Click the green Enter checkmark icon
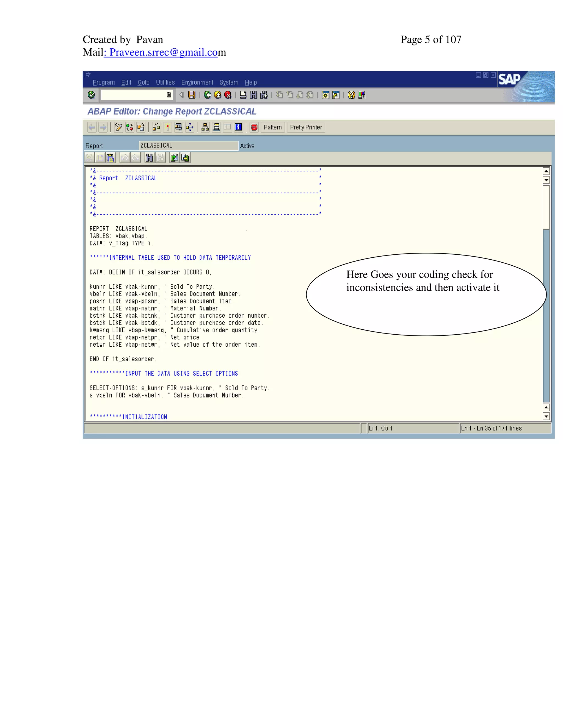 (x=91, y=95)
